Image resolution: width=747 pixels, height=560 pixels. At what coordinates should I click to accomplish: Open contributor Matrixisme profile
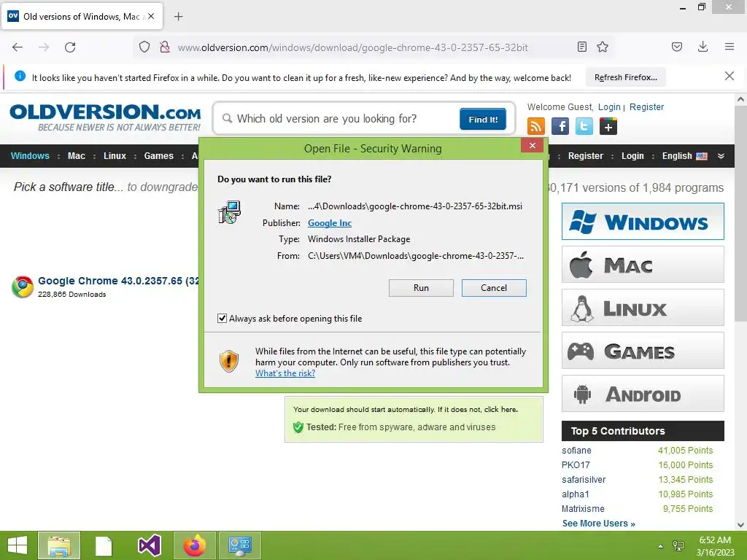(583, 508)
